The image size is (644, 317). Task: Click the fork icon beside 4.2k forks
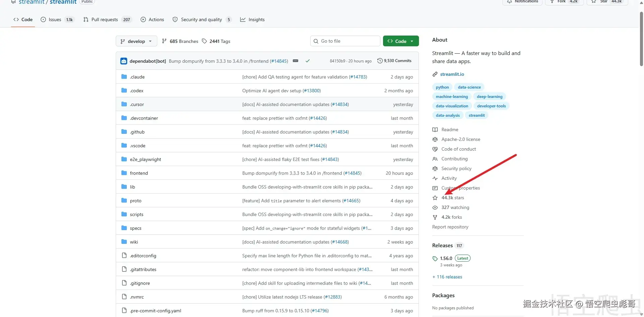[435, 217]
